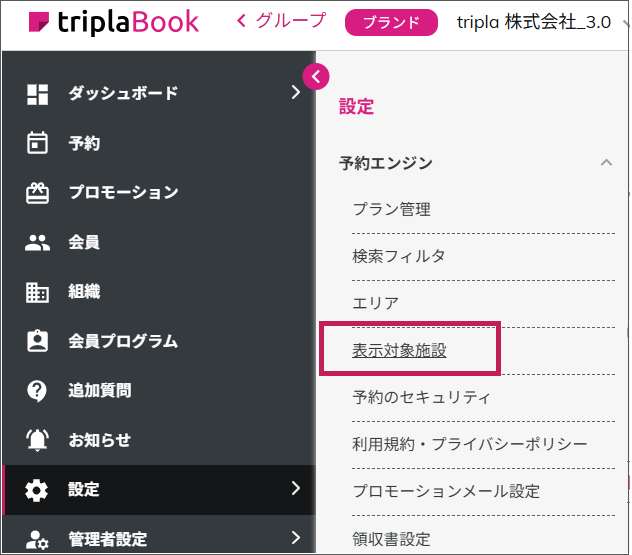Click the member program badge icon
Image resolution: width=632 pixels, height=555 pixels.
click(37, 341)
